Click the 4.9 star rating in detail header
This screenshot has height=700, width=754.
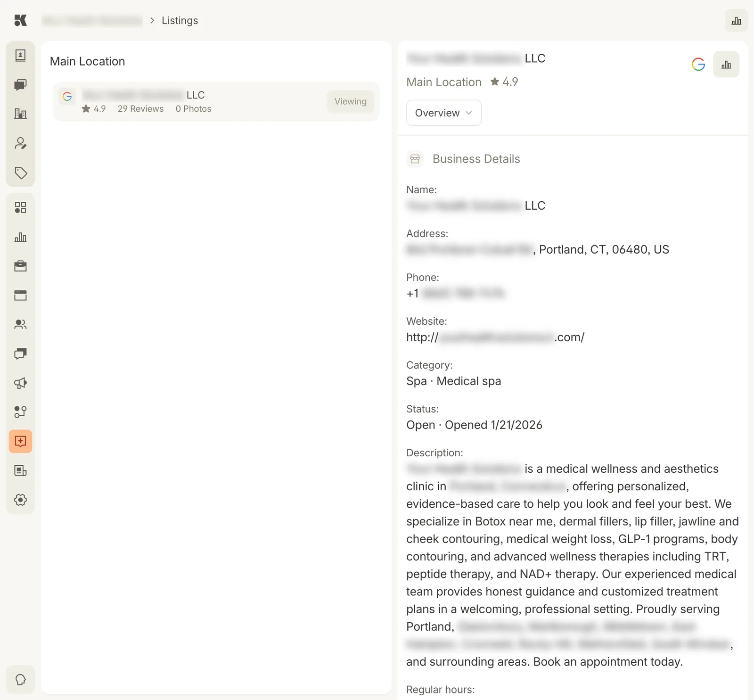[504, 82]
